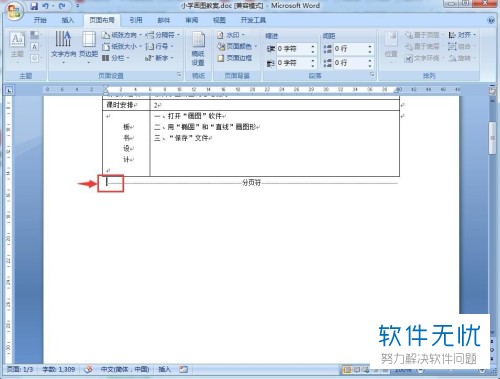Open 行号 (Line Numbers) dropdown

click(x=159, y=46)
